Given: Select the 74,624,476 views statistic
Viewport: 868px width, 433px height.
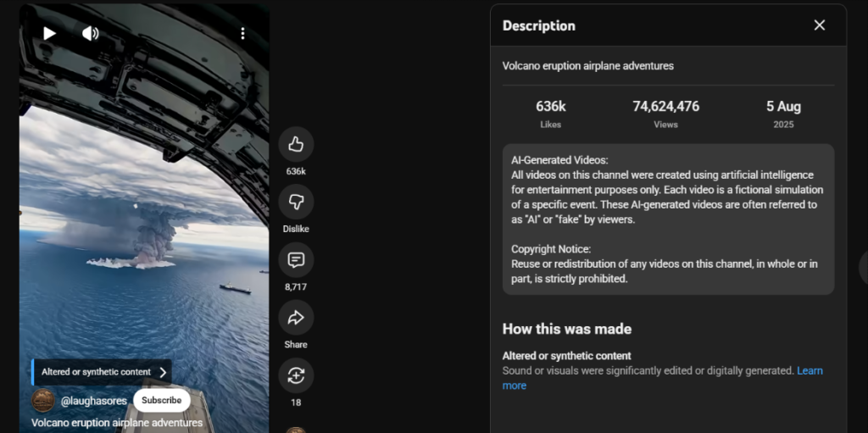Looking at the screenshot, I should pos(665,107).
